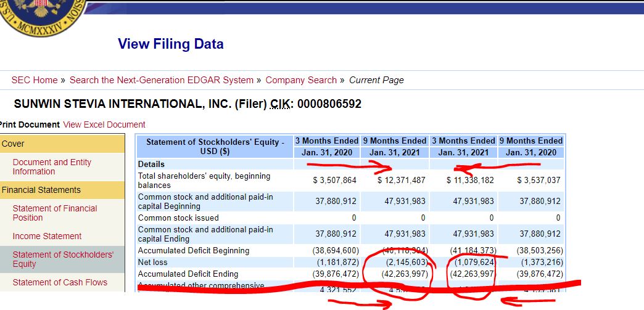Screen dimensions: 644x310
Task: Open Statement of Financial Position
Action: 55,213
